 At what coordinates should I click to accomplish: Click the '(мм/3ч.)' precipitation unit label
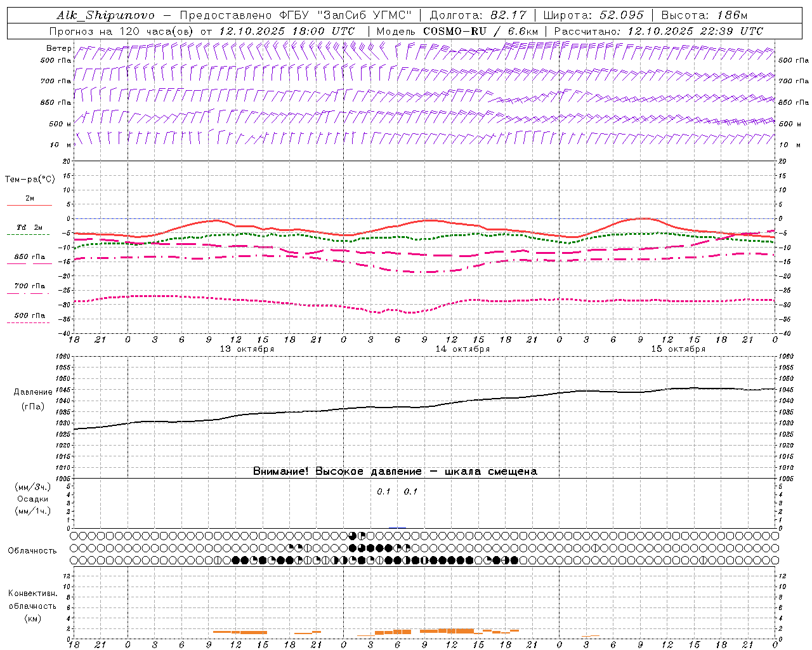click(33, 487)
